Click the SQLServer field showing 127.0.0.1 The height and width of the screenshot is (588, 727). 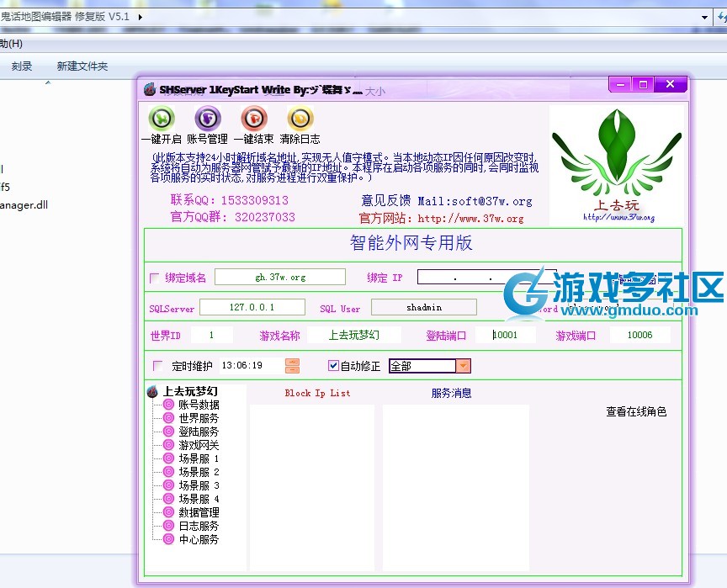click(x=252, y=307)
